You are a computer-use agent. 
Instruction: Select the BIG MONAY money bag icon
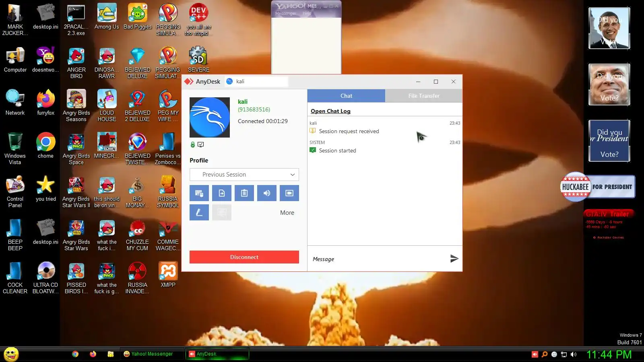tap(138, 191)
